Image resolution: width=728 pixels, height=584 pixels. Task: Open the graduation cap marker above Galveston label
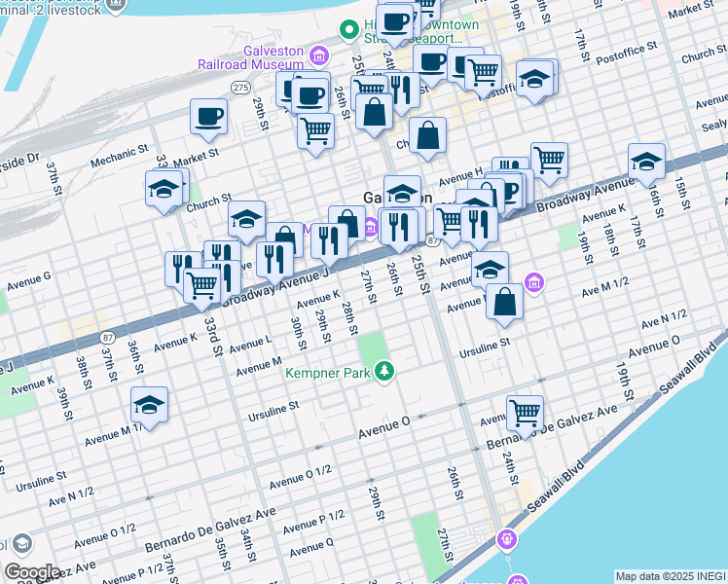tap(402, 193)
